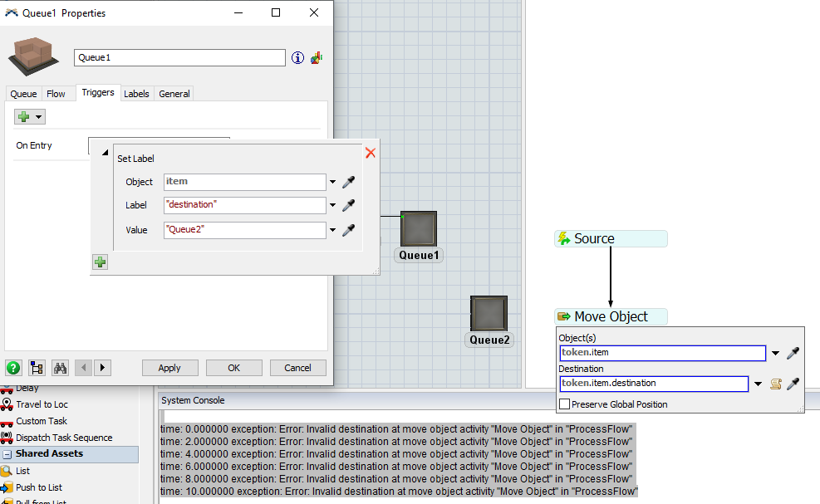Viewport: 820px width, 504px height.
Task: Click the console error line at time 10.000000
Action: pyautogui.click(x=399, y=492)
